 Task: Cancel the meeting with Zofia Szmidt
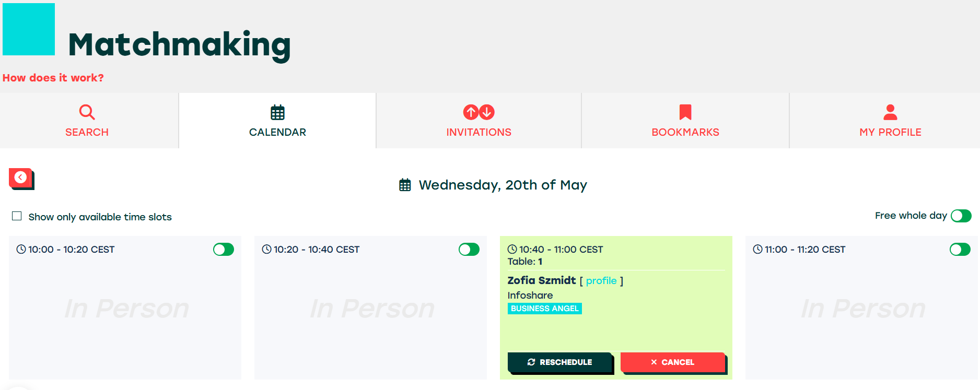click(x=672, y=362)
